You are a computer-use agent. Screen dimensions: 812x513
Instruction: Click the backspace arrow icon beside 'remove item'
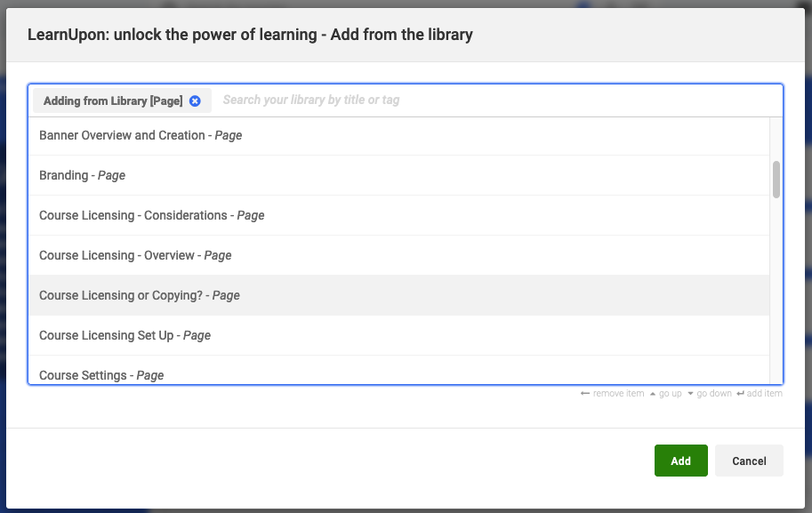point(584,393)
